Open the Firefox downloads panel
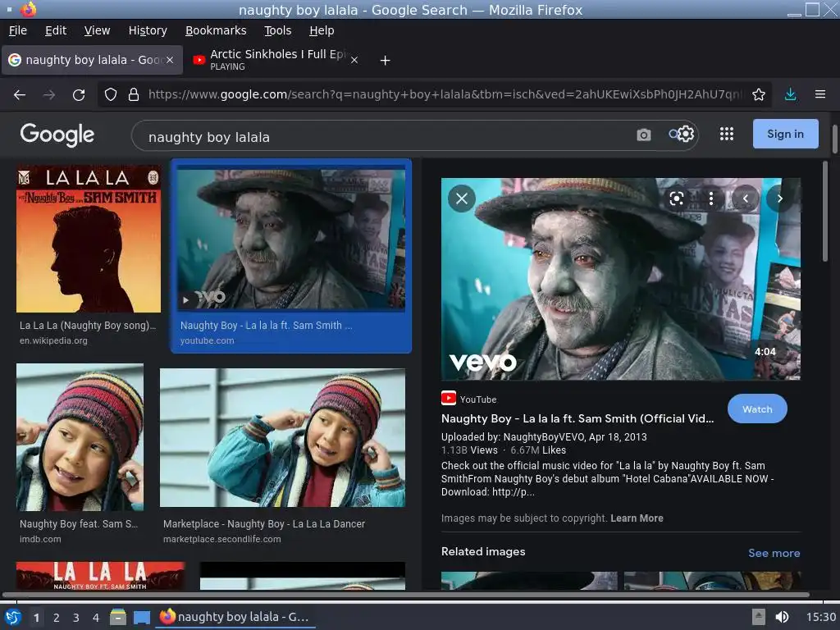The image size is (840, 630). 790,95
